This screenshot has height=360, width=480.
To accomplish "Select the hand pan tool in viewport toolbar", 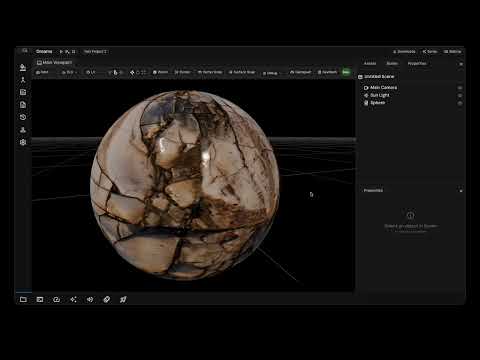I will pos(115,72).
